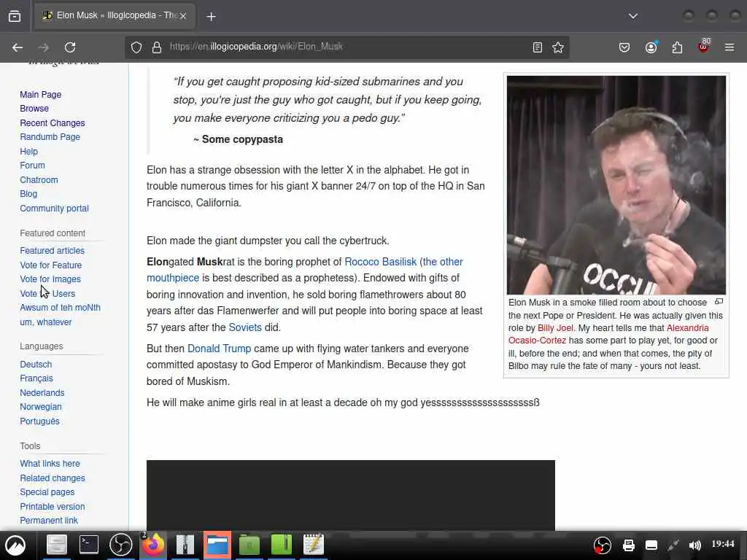The image size is (747, 560).
Task: Open Browse in the sidebar
Action: pyautogui.click(x=34, y=109)
